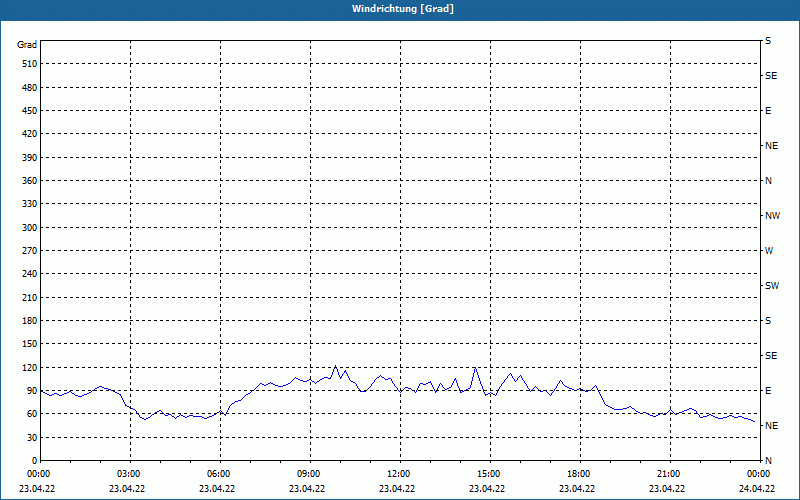Image resolution: width=800 pixels, height=500 pixels.
Task: Select the 30 degree axis label
Action: click(32, 437)
